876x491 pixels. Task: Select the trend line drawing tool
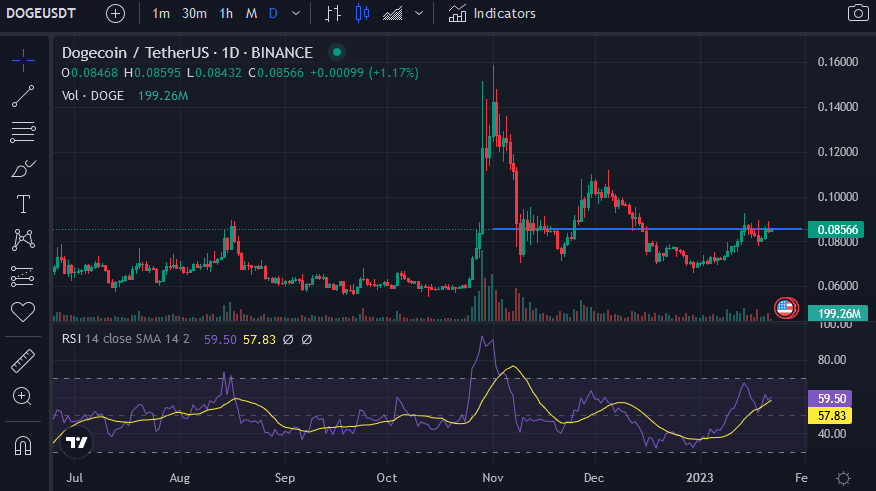coord(23,96)
